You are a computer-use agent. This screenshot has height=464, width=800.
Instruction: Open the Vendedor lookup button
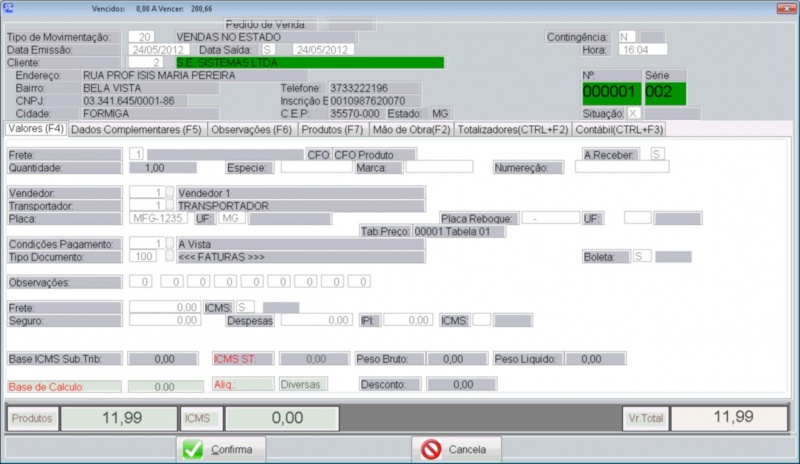(x=169, y=192)
